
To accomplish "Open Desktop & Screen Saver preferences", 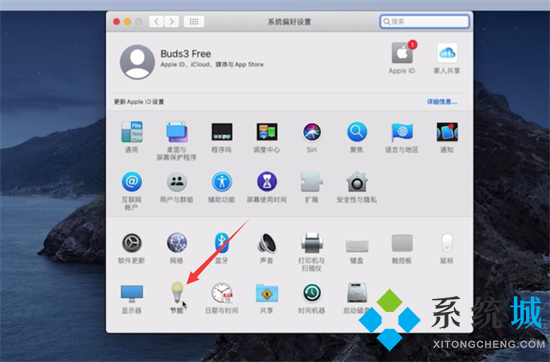I will 176,132.
